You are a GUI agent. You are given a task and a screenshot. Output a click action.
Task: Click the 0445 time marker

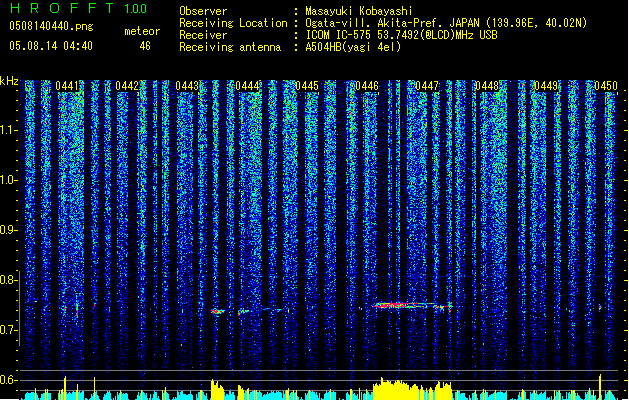tap(307, 86)
